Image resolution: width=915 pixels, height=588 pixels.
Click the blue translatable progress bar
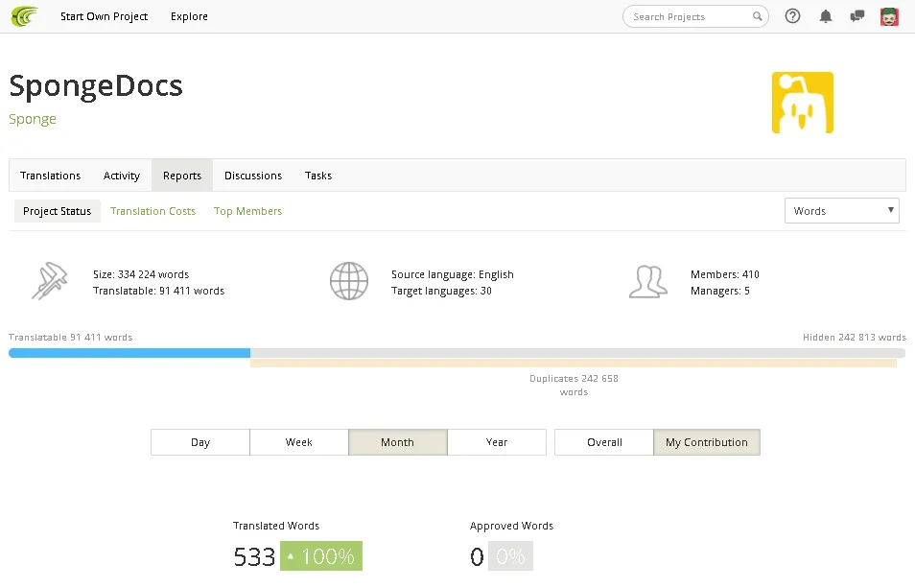click(x=129, y=353)
